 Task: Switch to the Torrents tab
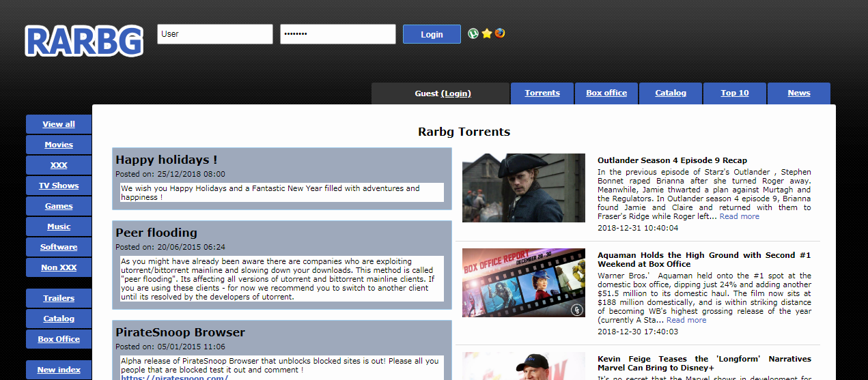542,93
